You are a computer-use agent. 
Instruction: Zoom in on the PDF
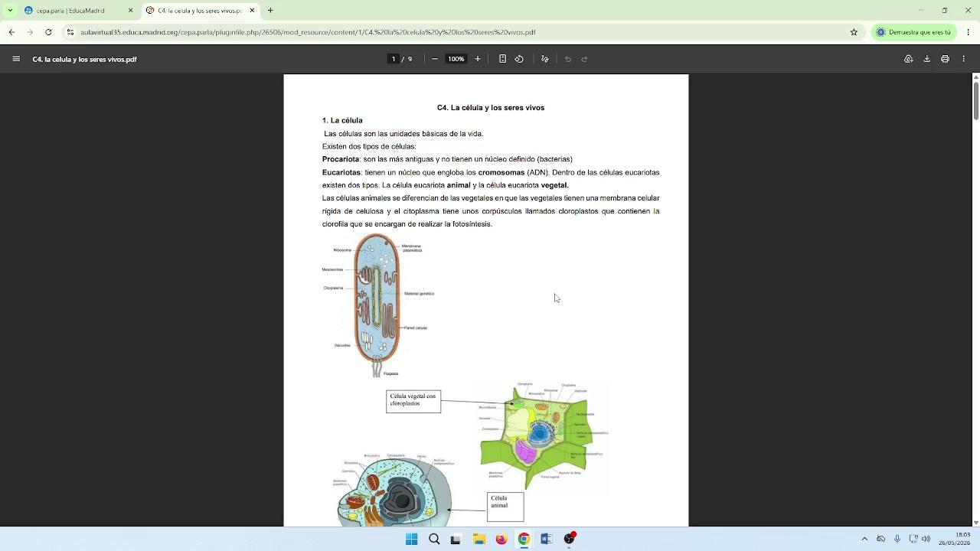tap(478, 59)
